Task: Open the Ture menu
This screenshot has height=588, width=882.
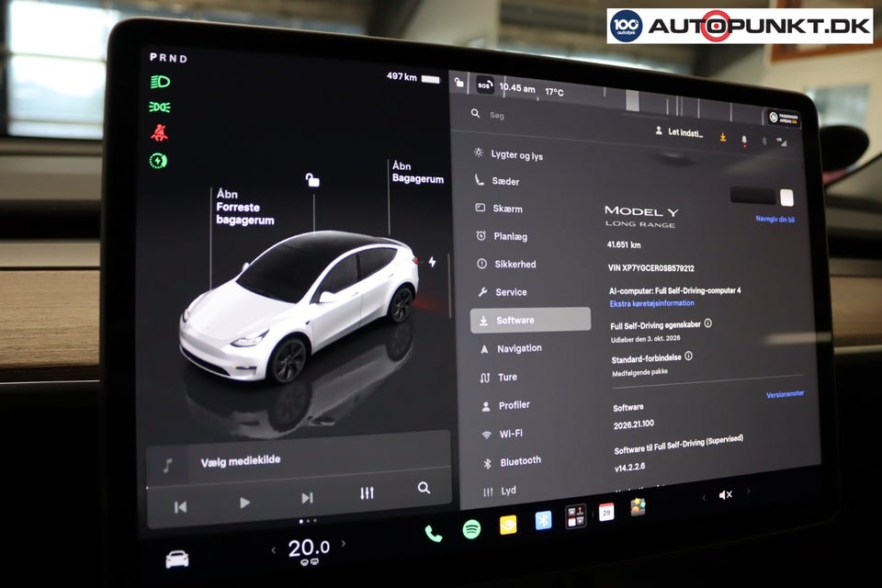Action: 498,377
